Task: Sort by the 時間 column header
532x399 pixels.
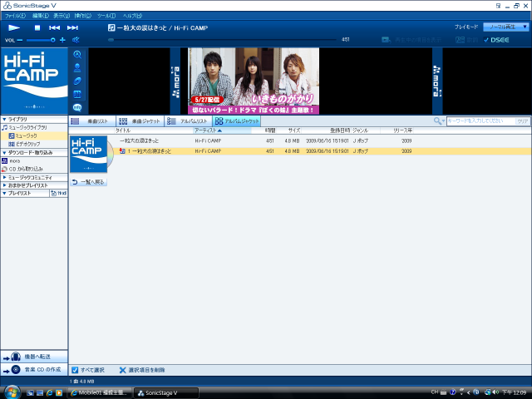Action: coord(270,131)
